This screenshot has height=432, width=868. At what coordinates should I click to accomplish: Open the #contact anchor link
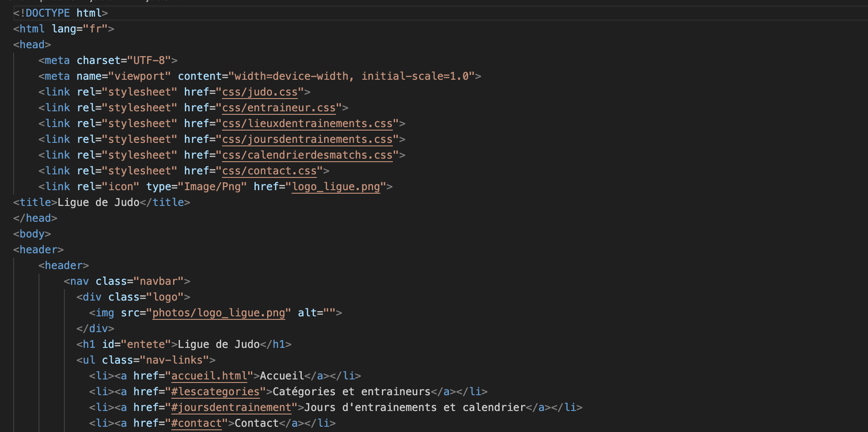(196, 423)
